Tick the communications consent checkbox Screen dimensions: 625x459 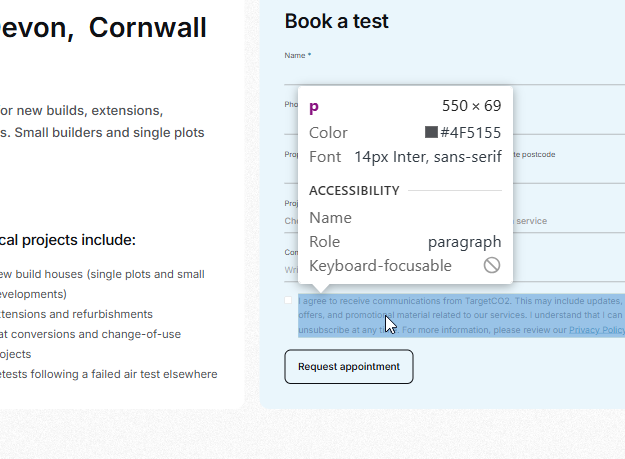(x=289, y=300)
